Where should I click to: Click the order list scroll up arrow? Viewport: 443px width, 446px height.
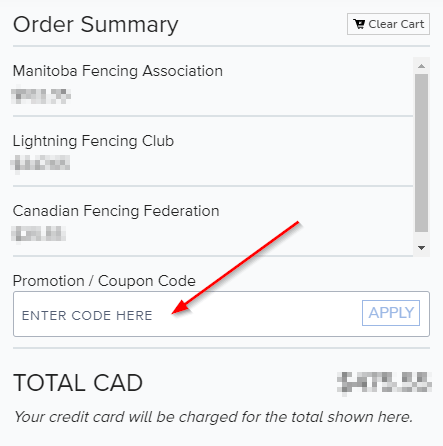(x=421, y=66)
